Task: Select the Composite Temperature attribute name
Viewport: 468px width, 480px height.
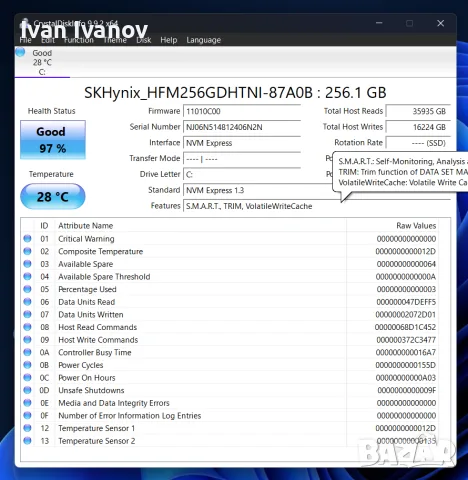Action: (x=100, y=251)
